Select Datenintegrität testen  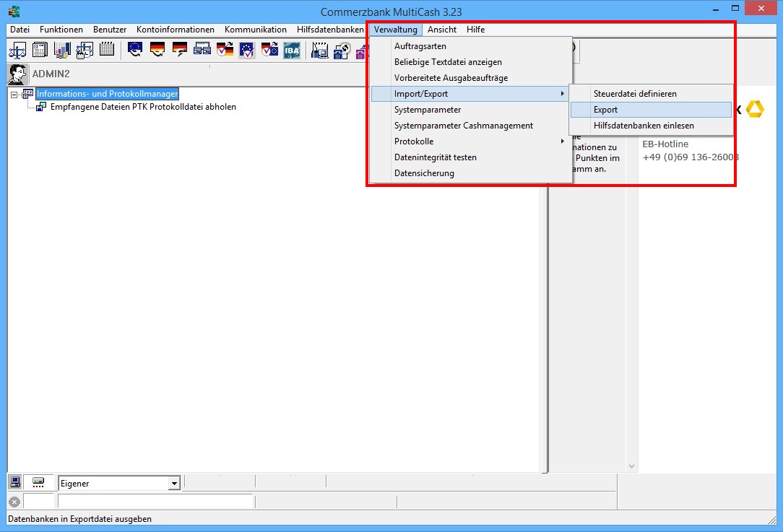471,157
